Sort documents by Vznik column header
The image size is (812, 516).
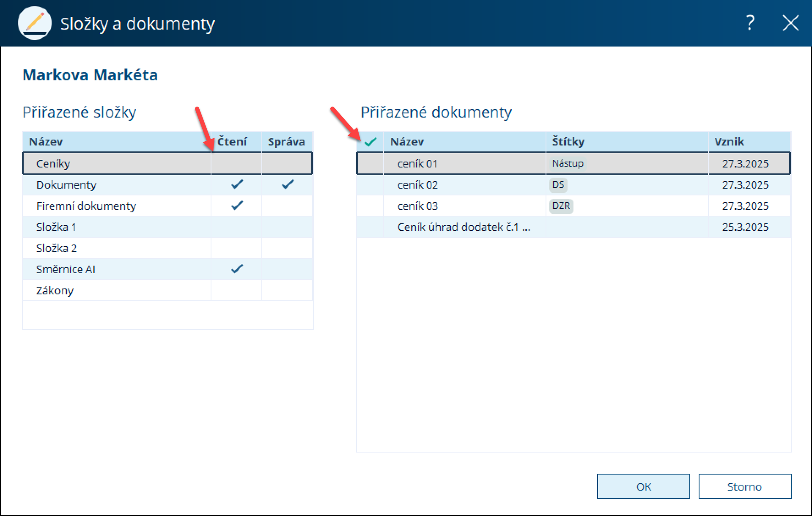pyautogui.click(x=729, y=142)
